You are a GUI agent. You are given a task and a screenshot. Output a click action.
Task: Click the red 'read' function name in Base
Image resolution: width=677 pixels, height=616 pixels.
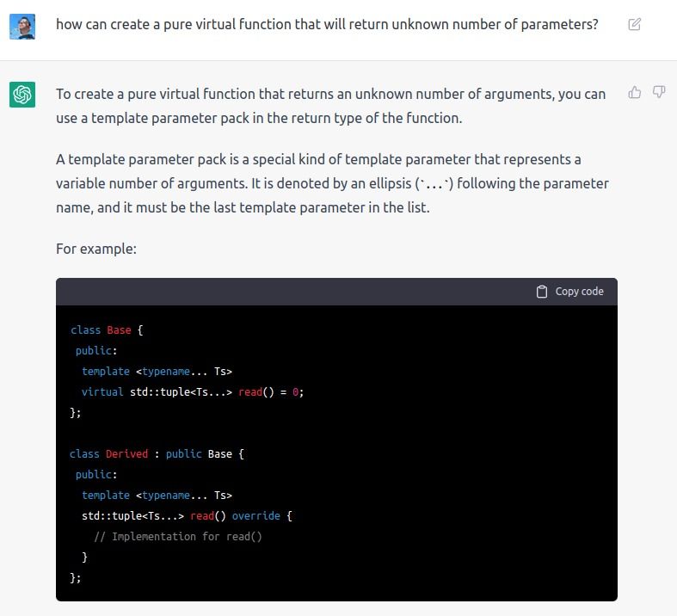250,392
